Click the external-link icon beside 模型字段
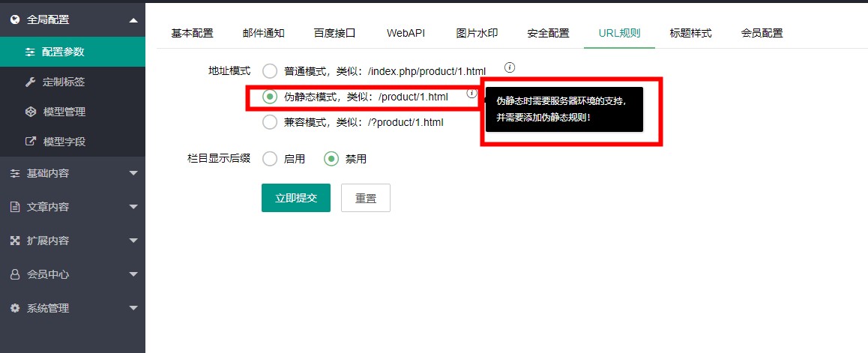The height and width of the screenshot is (353, 868). 30,142
